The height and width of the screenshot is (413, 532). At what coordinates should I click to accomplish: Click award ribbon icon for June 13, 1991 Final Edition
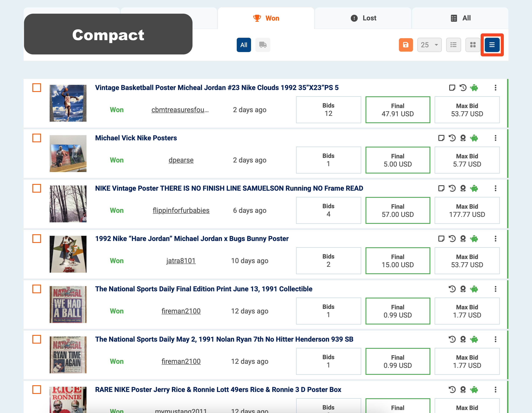pos(463,289)
